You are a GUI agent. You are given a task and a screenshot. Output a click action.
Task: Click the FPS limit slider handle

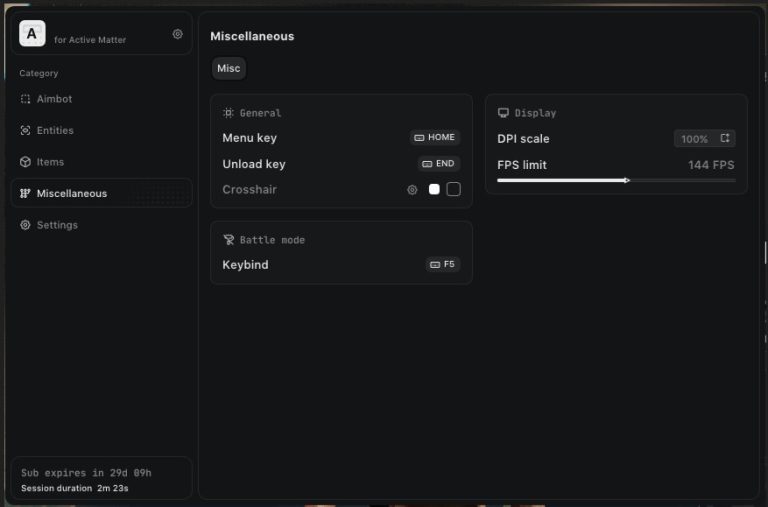tap(626, 180)
